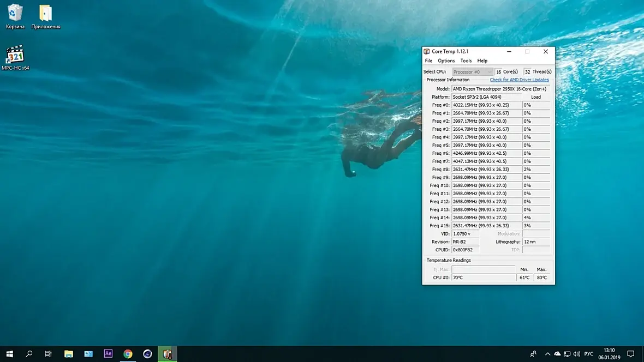Open Adobe After Effects from taskbar
Viewport: 644px width, 362px height.
click(108, 354)
